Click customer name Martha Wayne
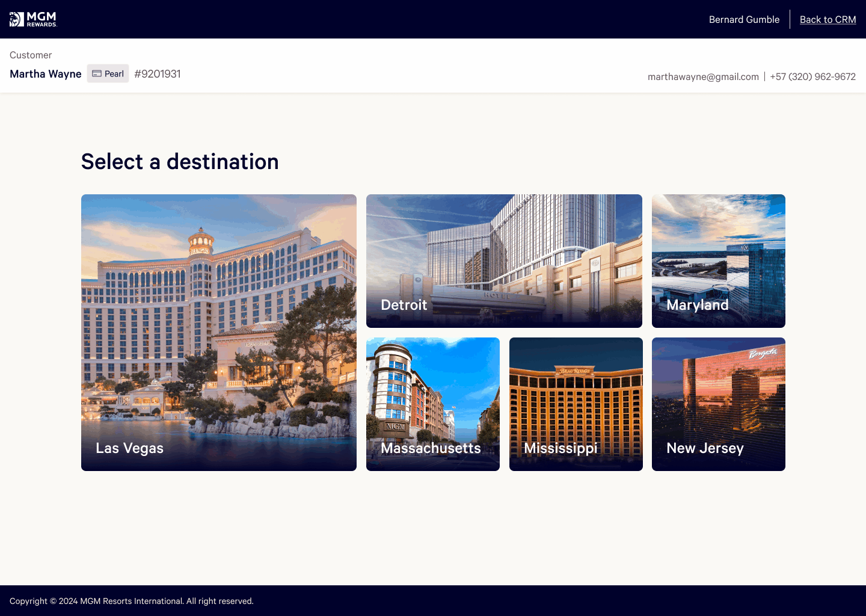Image resolution: width=866 pixels, height=616 pixels. click(46, 74)
